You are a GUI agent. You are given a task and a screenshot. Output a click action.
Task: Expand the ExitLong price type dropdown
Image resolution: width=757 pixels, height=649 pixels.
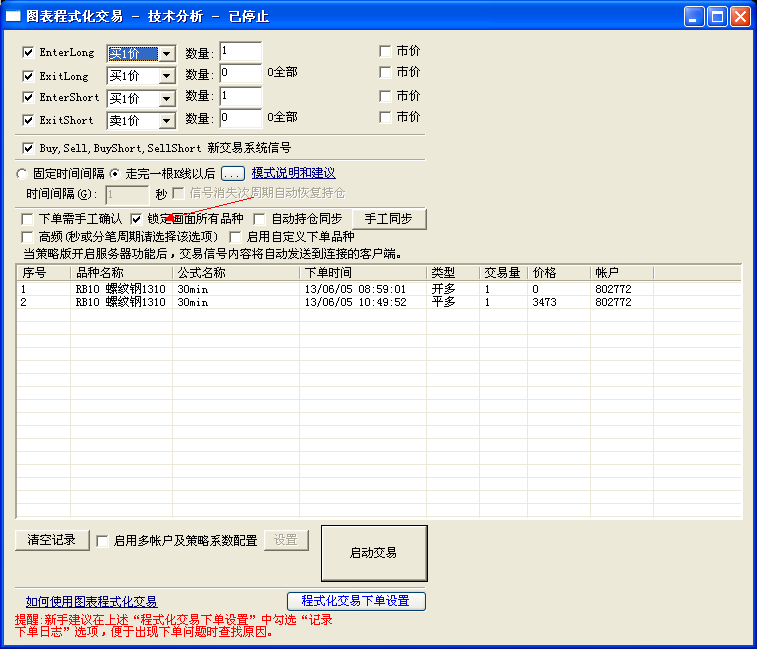(166, 76)
